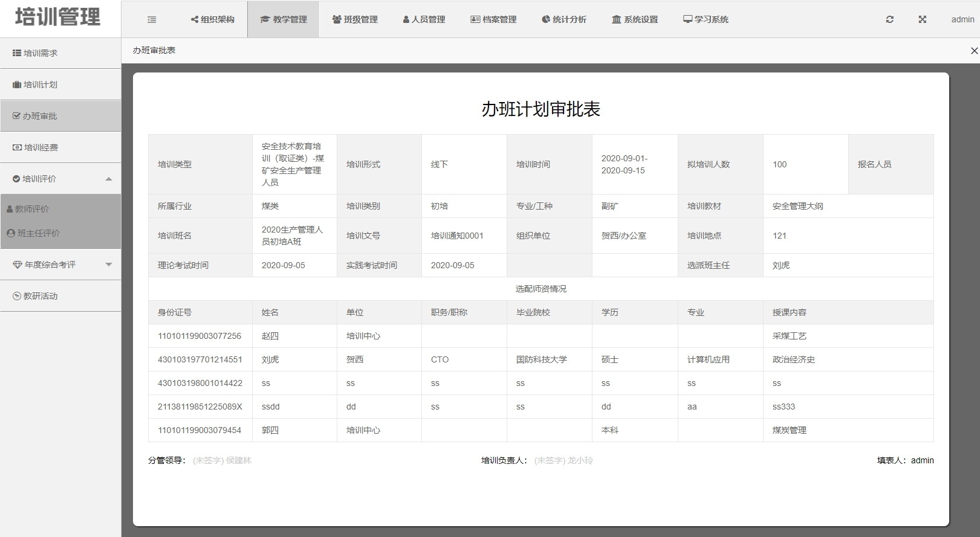Open 组织架构 from the top navigation
This screenshot has width=980, height=537.
tap(212, 19)
